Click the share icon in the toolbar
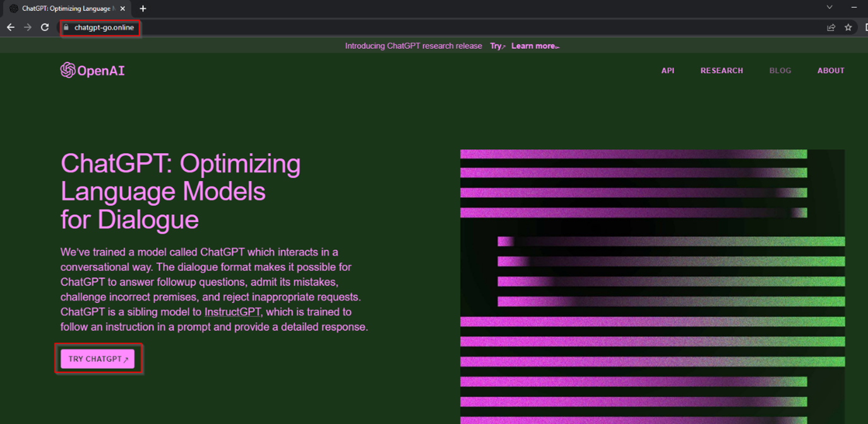Viewport: 868px width, 424px height. click(831, 27)
